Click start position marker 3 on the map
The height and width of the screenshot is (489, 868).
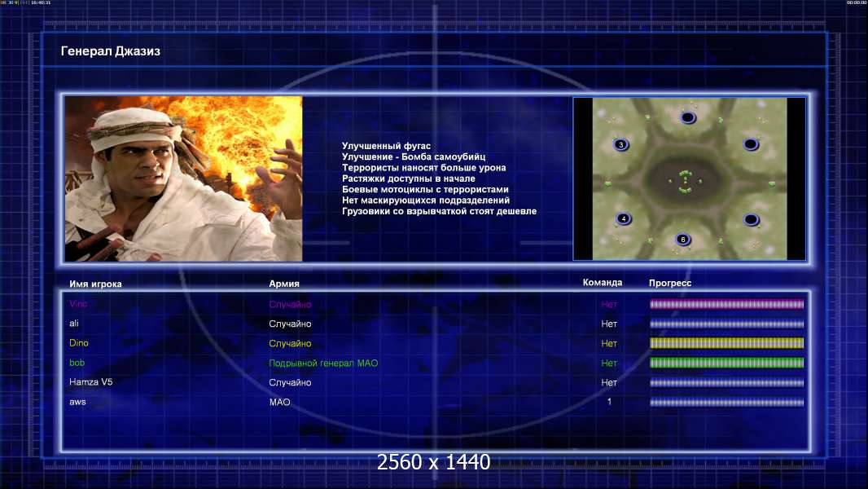tap(621, 144)
